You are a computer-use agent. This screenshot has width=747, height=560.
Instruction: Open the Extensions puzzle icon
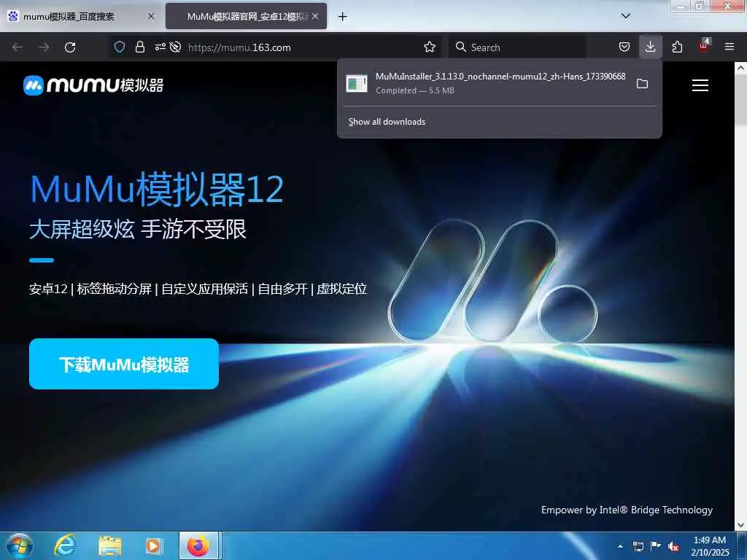[677, 47]
